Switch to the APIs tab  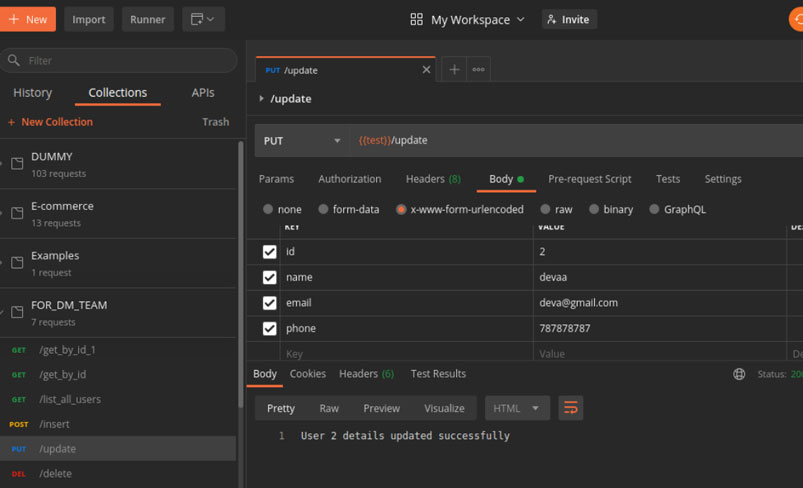point(203,93)
